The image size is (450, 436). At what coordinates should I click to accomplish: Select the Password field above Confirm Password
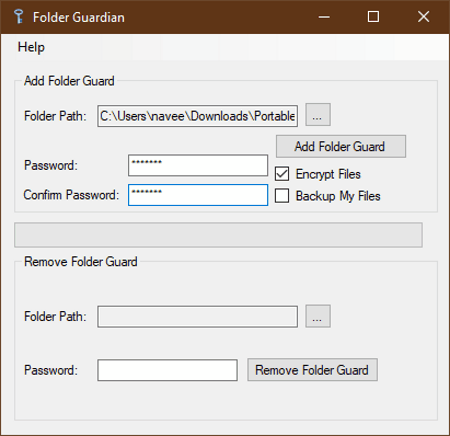(x=198, y=165)
